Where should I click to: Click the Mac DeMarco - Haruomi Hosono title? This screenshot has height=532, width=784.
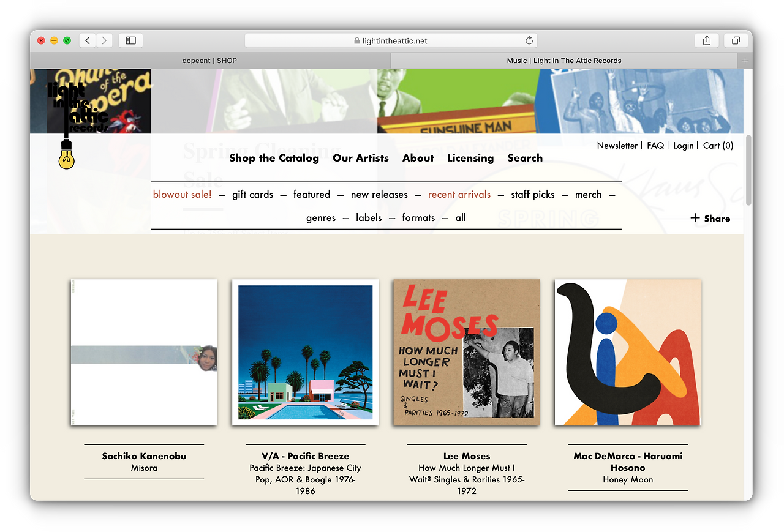coord(628,462)
